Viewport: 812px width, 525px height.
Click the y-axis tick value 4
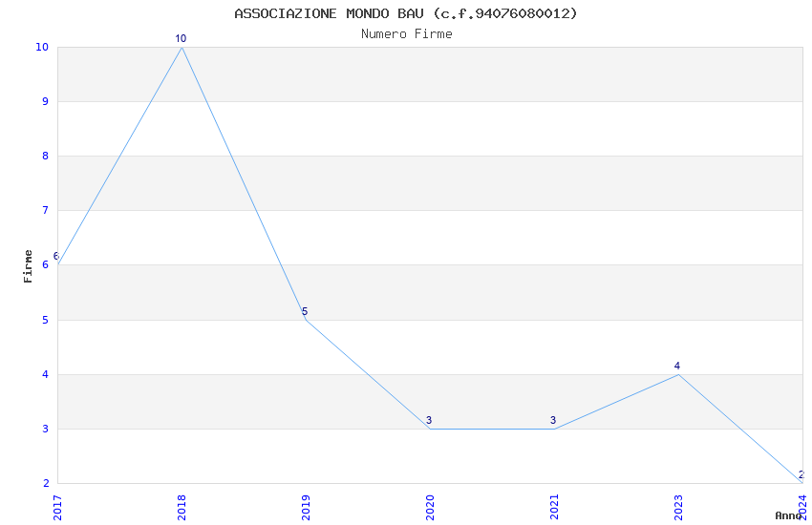click(x=46, y=374)
